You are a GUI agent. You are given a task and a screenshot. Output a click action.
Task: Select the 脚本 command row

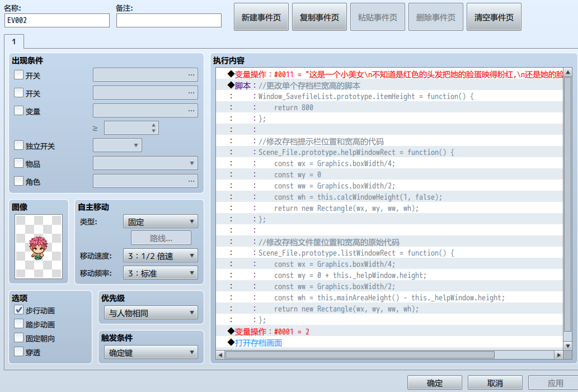389,86
